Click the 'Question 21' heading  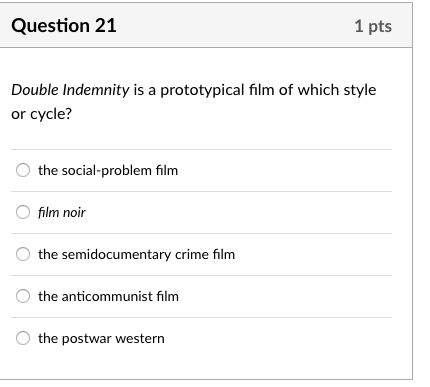pyautogui.click(x=64, y=25)
